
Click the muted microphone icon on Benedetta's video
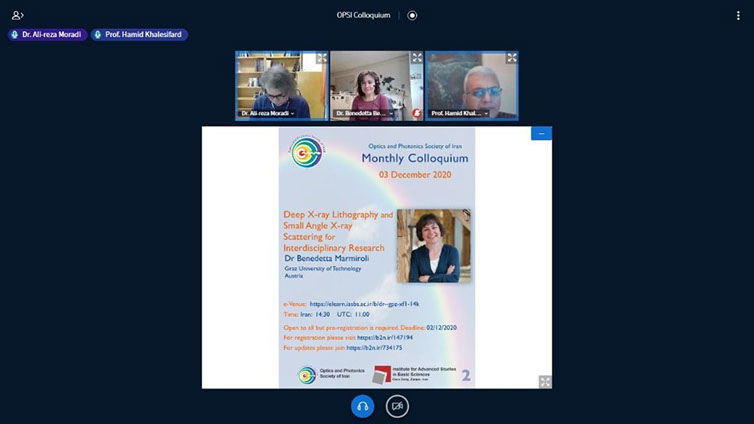click(x=414, y=113)
